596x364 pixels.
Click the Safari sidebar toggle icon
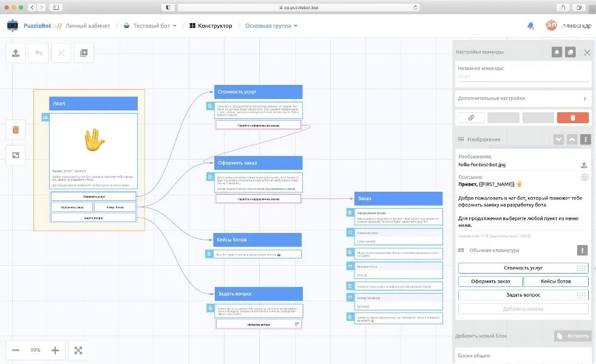click(55, 7)
